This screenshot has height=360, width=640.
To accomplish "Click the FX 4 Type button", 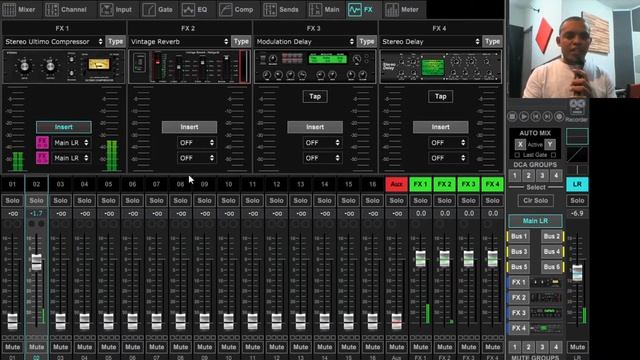I will point(492,42).
